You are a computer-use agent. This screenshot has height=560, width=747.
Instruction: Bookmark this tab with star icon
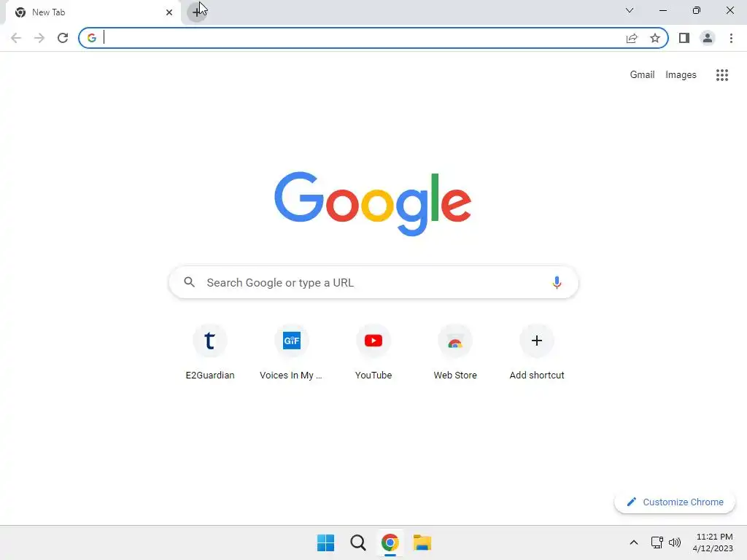pos(655,38)
